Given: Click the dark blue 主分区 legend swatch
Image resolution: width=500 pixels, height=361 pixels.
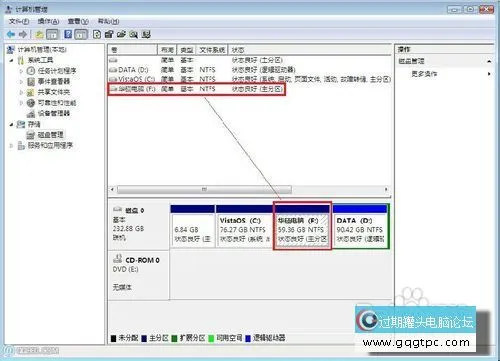Looking at the screenshot, I should pyautogui.click(x=144, y=339).
